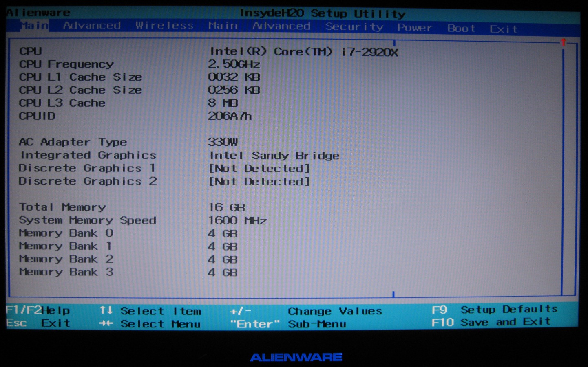Click the F1/F2 Help hint

tap(38, 310)
